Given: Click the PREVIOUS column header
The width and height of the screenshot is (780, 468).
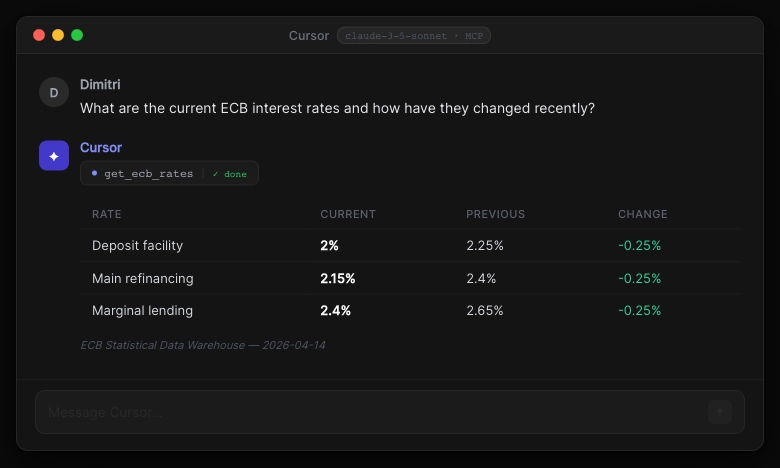Looking at the screenshot, I should pyautogui.click(x=495, y=214).
